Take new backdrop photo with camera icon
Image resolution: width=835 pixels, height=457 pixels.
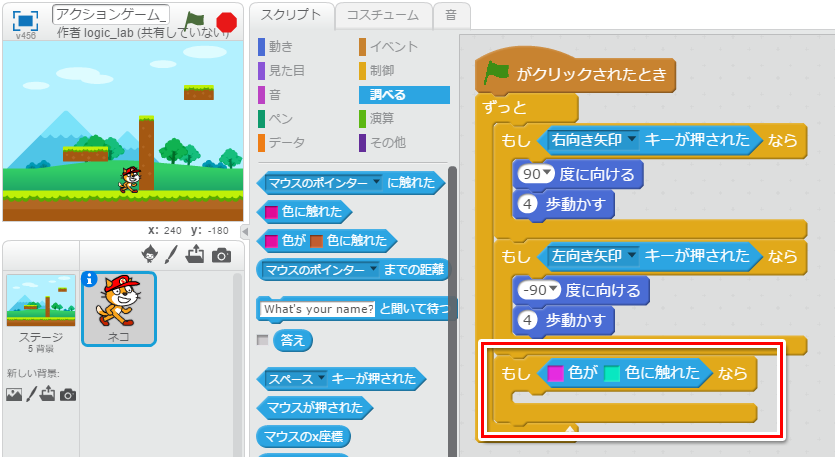coord(68,395)
